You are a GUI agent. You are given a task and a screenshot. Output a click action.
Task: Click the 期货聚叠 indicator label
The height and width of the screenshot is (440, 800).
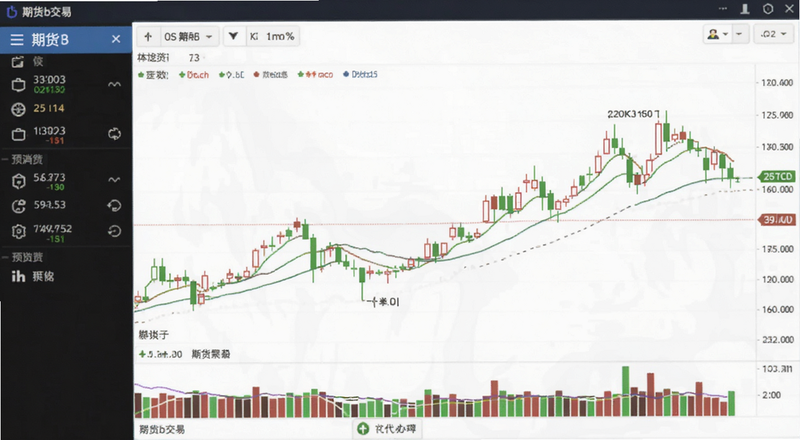(x=211, y=354)
